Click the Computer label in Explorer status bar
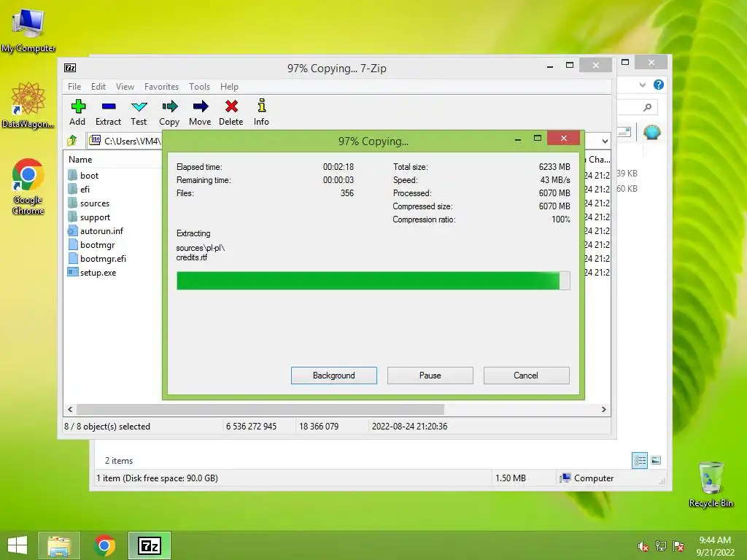747x560 pixels. (x=594, y=478)
